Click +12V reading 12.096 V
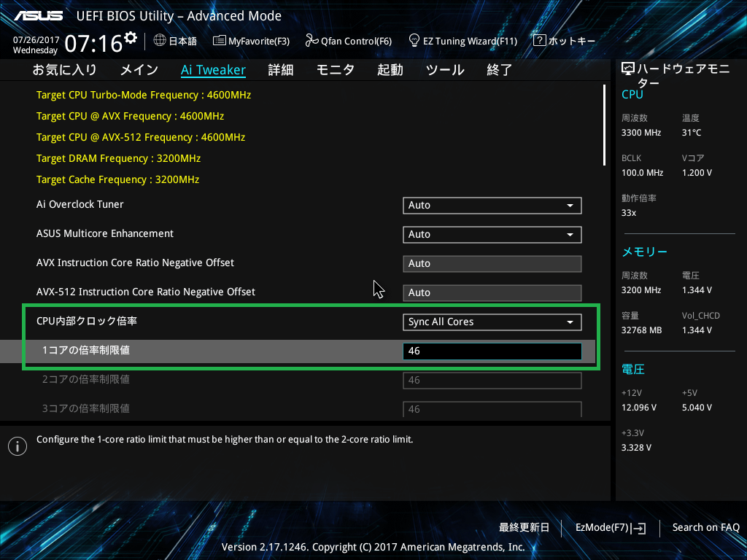 (639, 407)
